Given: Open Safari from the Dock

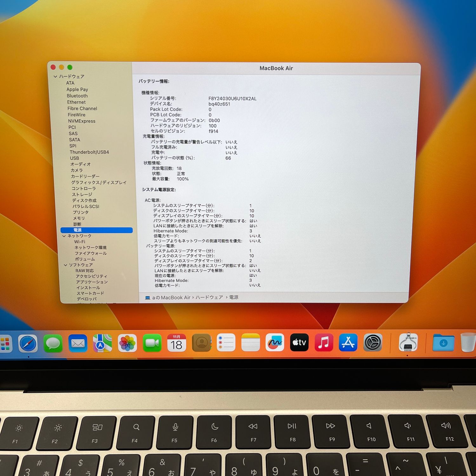Looking at the screenshot, I should tap(28, 344).
